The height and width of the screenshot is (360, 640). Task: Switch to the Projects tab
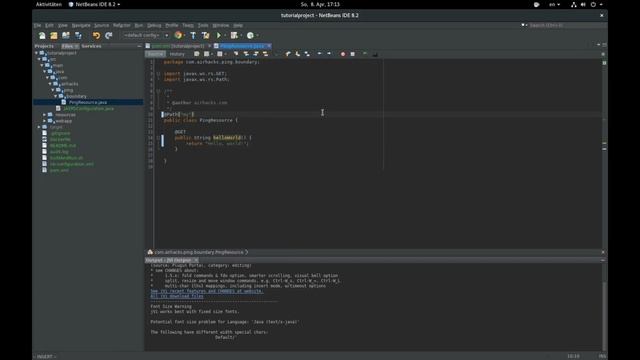(44, 46)
